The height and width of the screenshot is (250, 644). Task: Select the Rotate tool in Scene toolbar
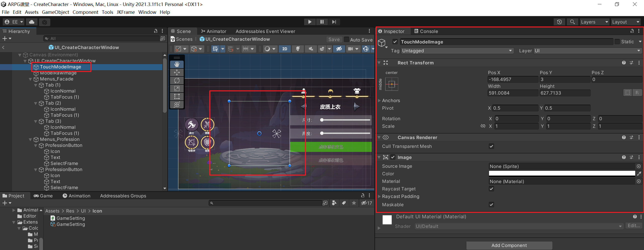point(177,80)
